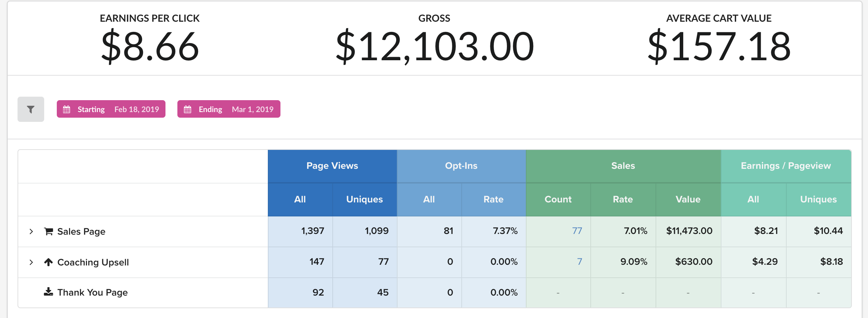Click the $11,473.00 sales value cell
The width and height of the screenshot is (868, 318).
pyautogui.click(x=688, y=231)
